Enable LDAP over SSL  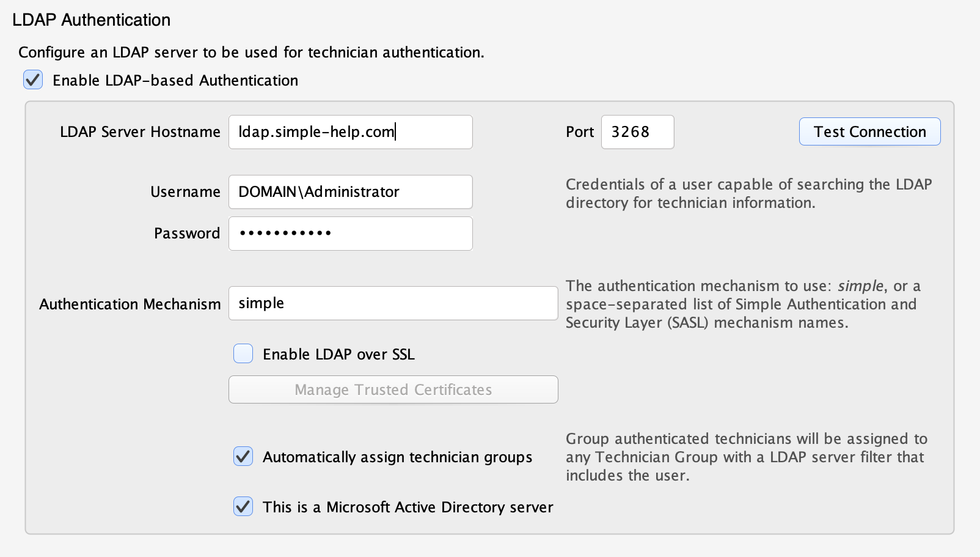point(243,353)
